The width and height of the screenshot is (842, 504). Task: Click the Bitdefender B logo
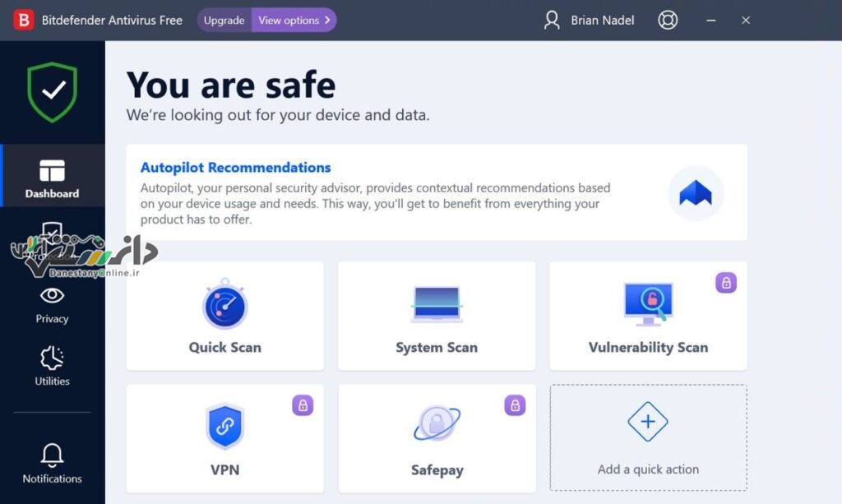tap(24, 21)
